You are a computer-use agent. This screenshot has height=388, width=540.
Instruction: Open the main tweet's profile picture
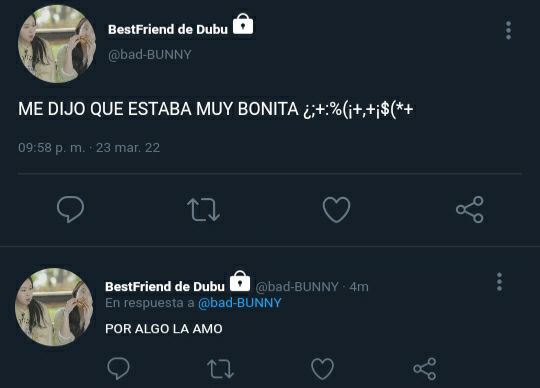tap(57, 44)
